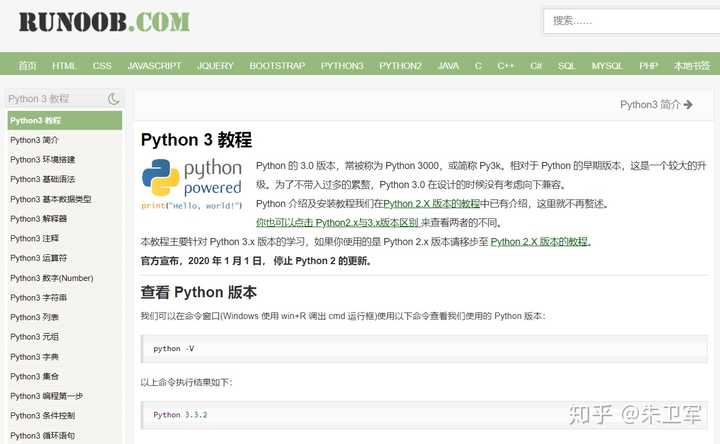
Task: Open 本地书签 in the navigation bar
Action: (692, 66)
